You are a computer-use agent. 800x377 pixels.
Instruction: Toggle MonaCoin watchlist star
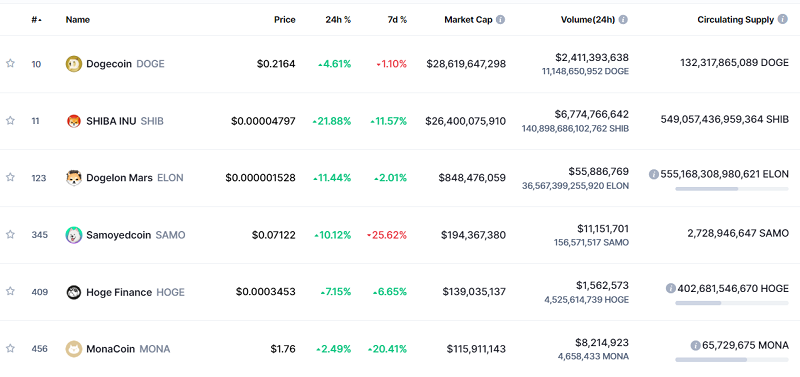pos(10,349)
